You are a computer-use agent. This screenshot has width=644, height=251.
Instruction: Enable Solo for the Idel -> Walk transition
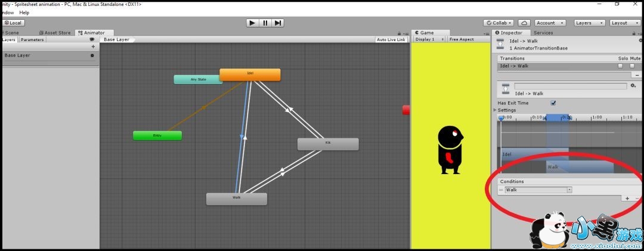pos(620,66)
